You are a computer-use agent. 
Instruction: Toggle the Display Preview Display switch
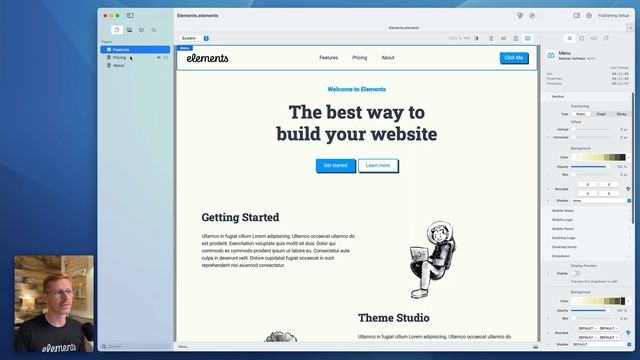tap(575, 273)
